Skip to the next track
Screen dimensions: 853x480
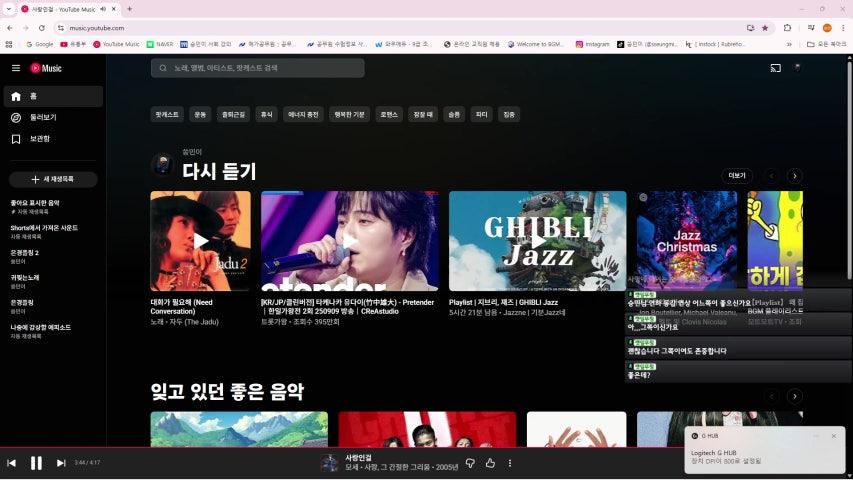61,463
